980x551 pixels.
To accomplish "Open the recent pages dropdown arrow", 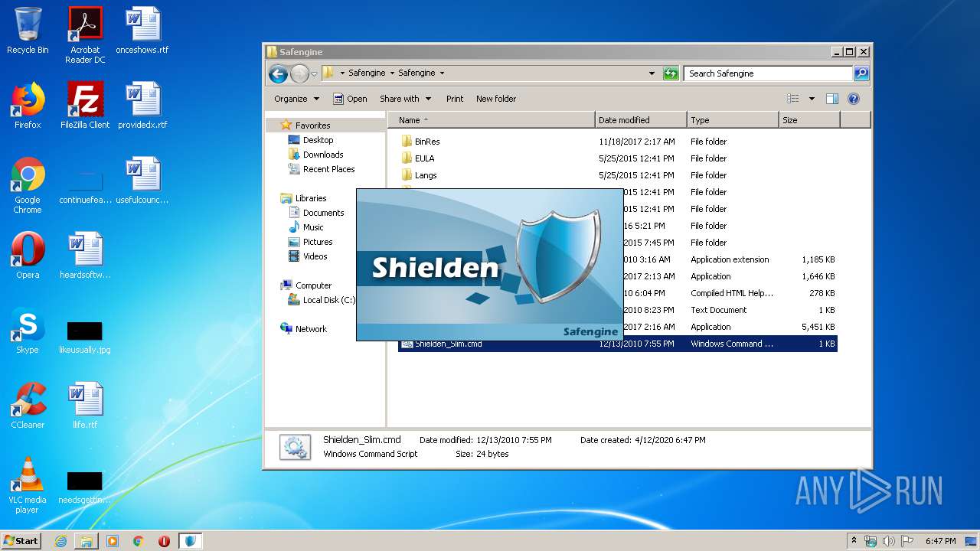I will tap(314, 74).
